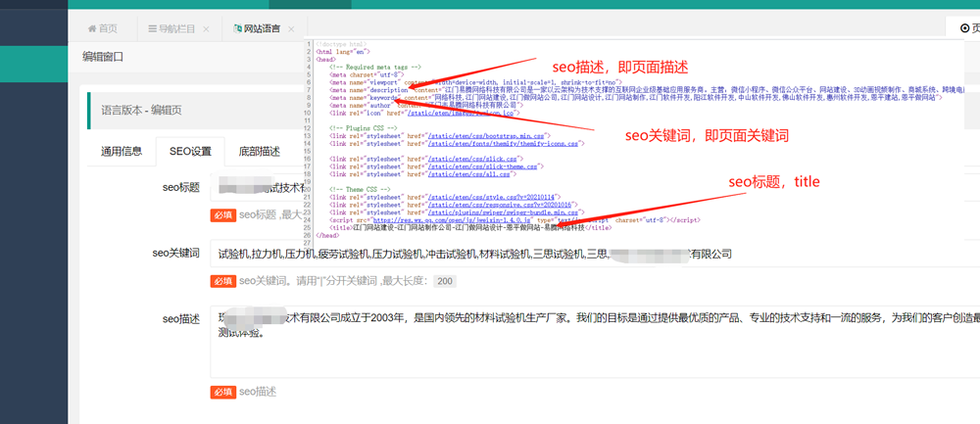Click into the seo关键词 input field
Image resolution: width=980 pixels, height=424 pixels.
pos(595,254)
